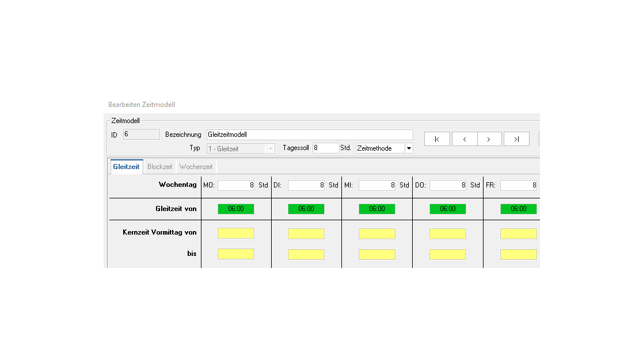Go to first record navigation button

click(437, 139)
